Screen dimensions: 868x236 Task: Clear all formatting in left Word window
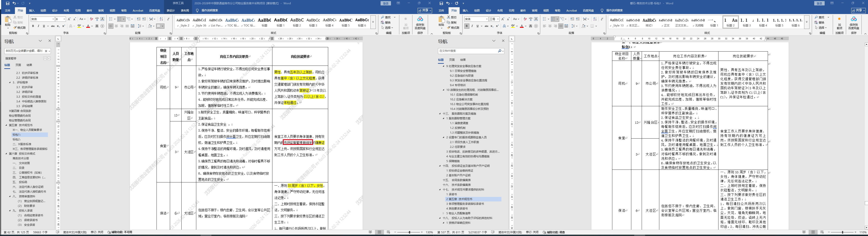coord(91,19)
